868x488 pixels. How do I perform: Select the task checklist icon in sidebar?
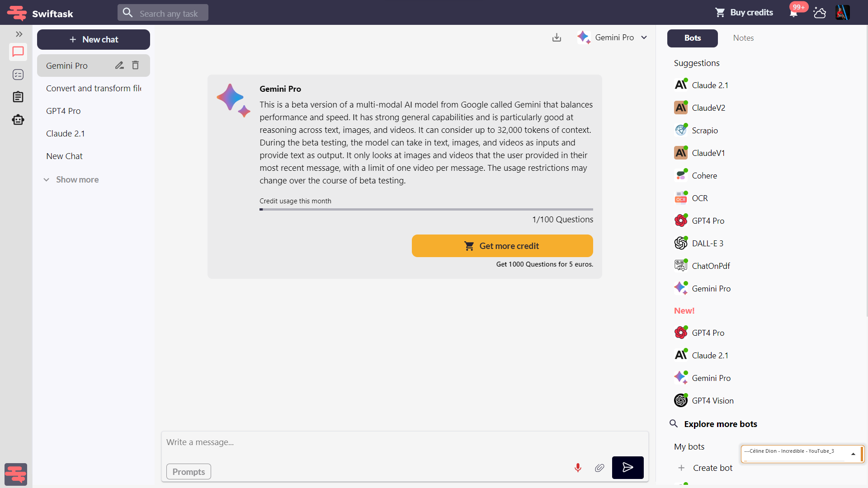point(18,75)
